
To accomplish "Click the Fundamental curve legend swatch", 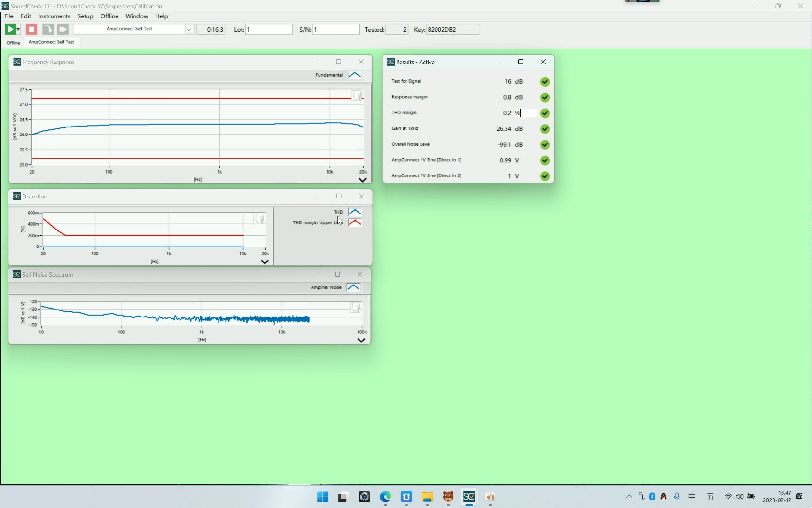I will [x=355, y=75].
